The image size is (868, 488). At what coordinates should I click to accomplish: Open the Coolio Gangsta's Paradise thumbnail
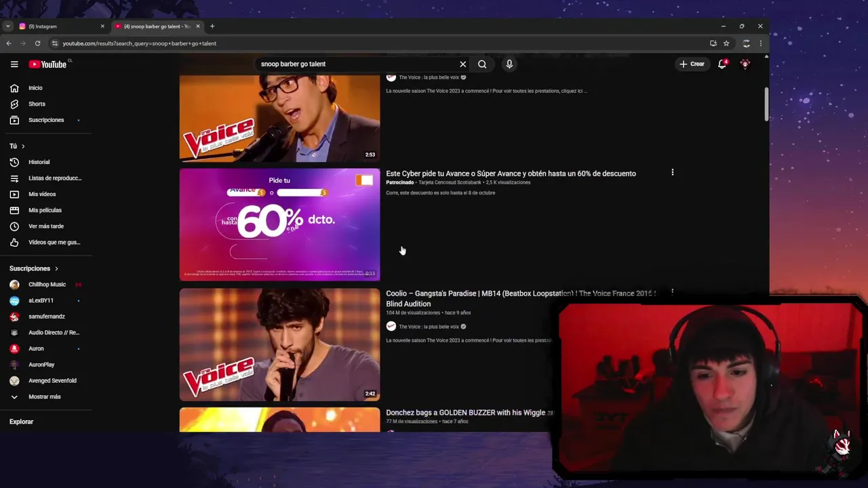(279, 344)
